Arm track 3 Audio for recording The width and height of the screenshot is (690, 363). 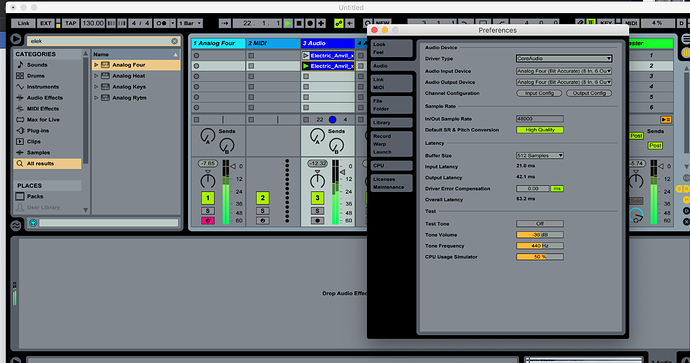pyautogui.click(x=317, y=220)
